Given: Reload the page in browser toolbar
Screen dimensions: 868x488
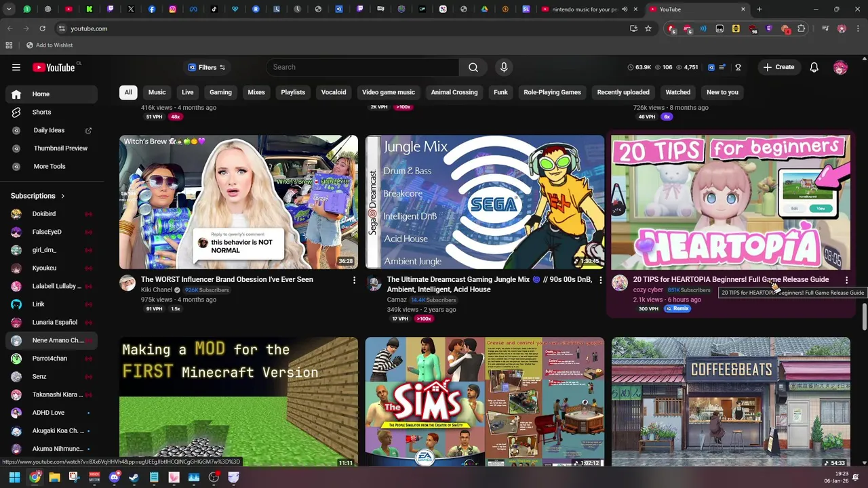Looking at the screenshot, I should (42, 28).
